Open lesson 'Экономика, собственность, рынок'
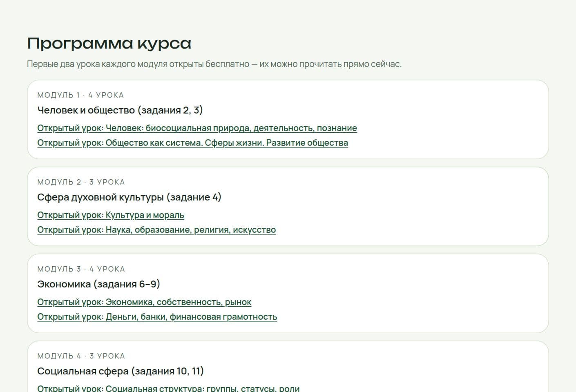 coord(144,302)
